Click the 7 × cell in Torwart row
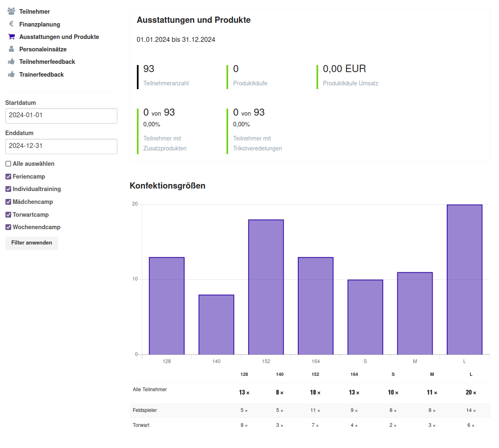 pyautogui.click(x=315, y=425)
